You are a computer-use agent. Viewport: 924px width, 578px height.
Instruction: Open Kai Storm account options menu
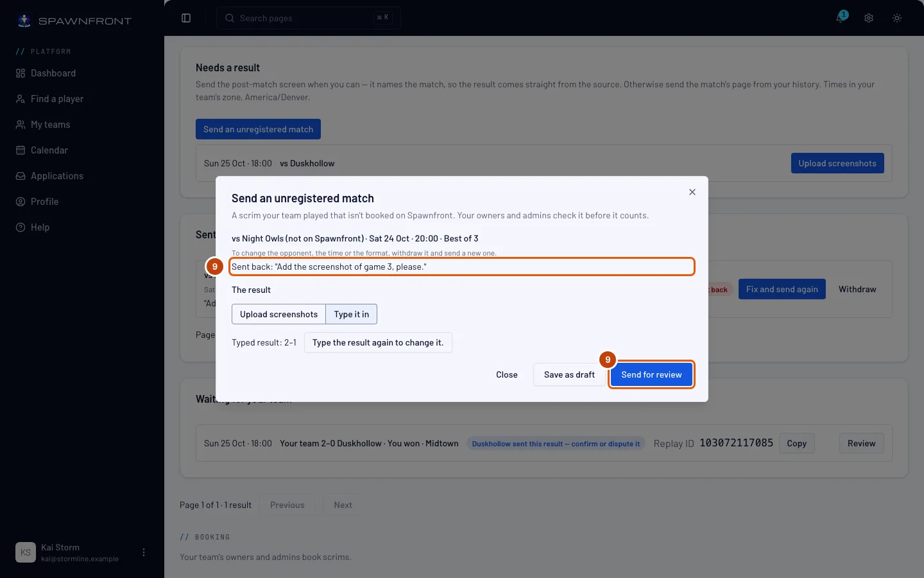[x=144, y=552]
